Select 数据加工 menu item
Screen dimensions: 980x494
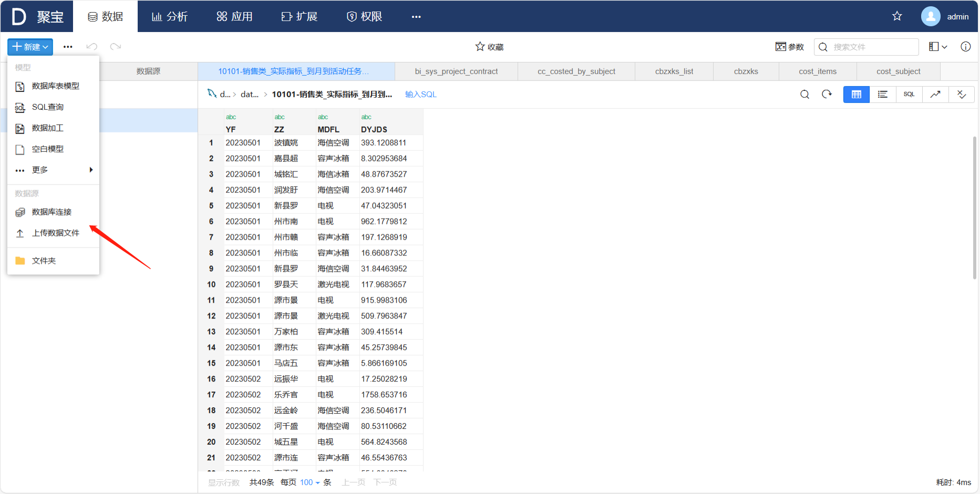click(53, 128)
